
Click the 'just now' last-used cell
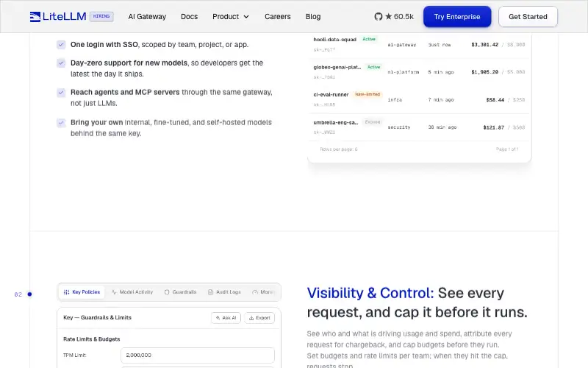pyautogui.click(x=440, y=45)
